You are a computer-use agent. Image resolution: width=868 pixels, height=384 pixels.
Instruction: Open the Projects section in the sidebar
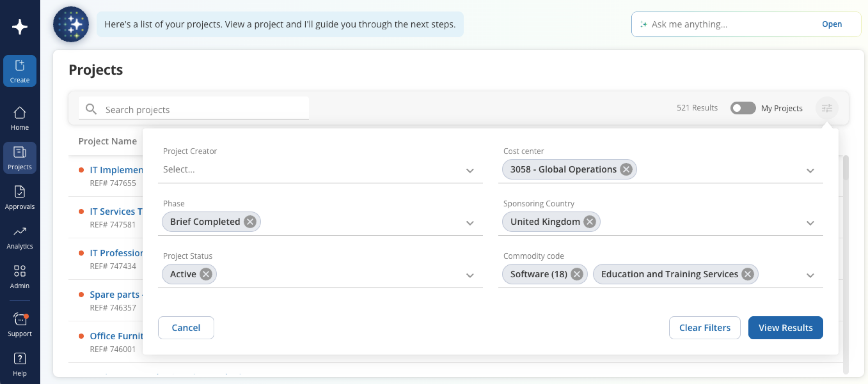click(x=20, y=158)
